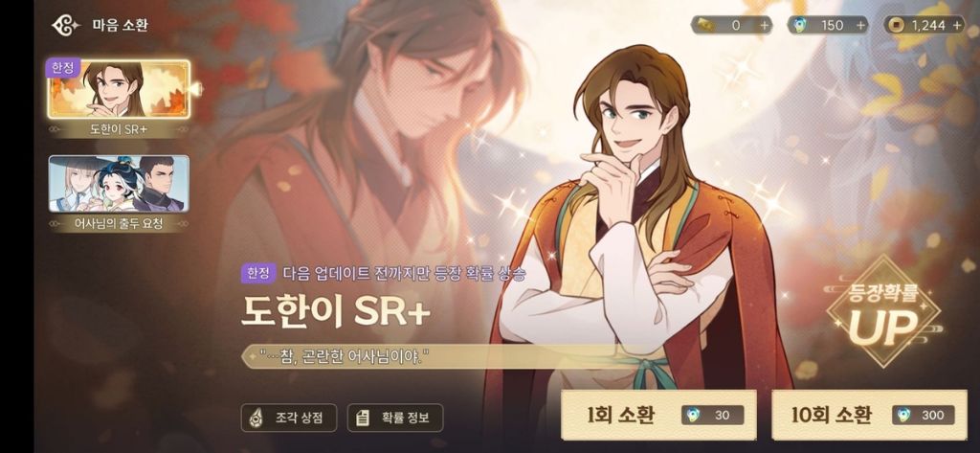Click the back knot icon beside 마음 소환

(x=66, y=26)
